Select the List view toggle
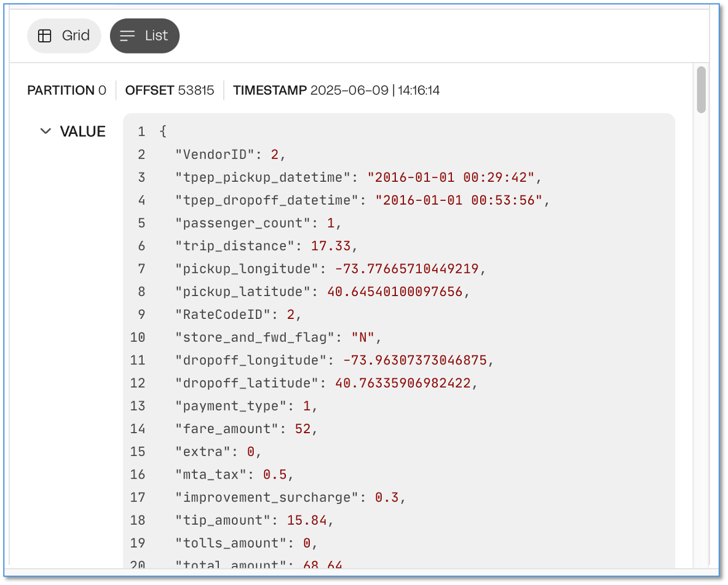This screenshot has height=585, width=728. (x=144, y=36)
